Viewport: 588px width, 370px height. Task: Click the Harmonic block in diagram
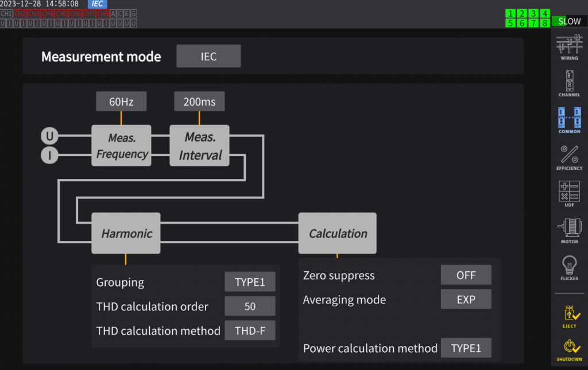click(126, 233)
